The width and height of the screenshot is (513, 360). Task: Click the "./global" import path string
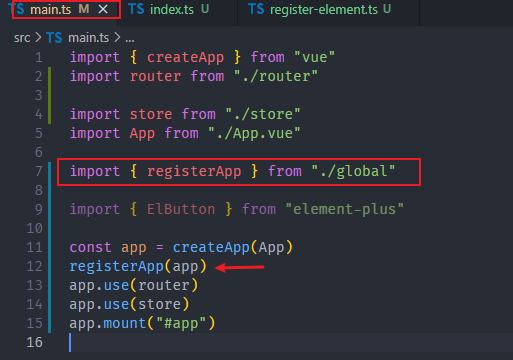(x=353, y=171)
